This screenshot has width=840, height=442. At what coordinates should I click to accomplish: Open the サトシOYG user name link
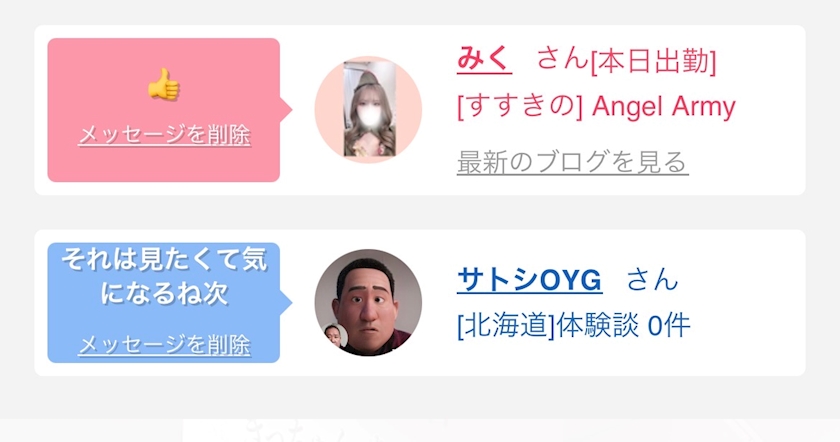coord(529,280)
